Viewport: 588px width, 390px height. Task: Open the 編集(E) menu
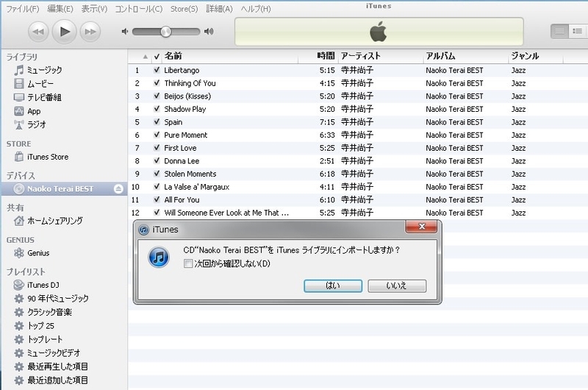[60, 9]
